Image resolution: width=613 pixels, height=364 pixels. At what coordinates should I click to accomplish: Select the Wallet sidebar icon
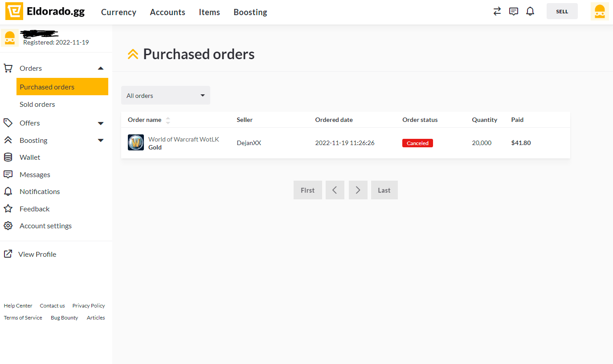point(8,157)
